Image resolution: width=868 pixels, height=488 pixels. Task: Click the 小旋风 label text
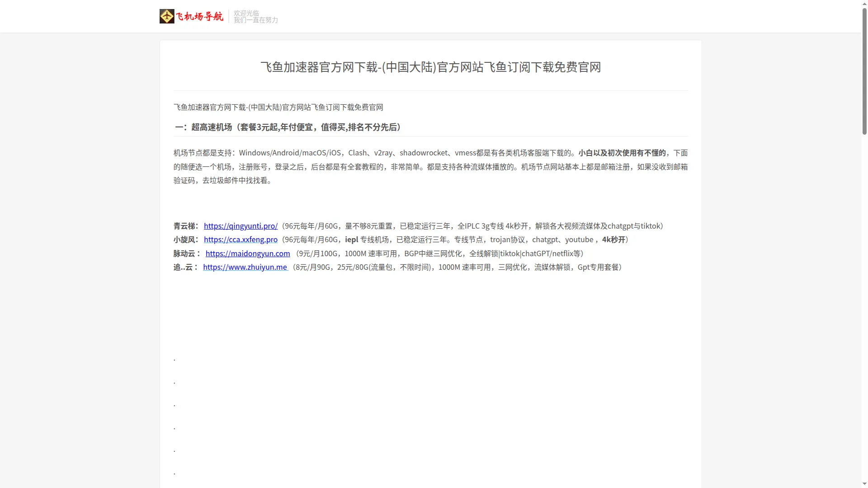(x=186, y=239)
